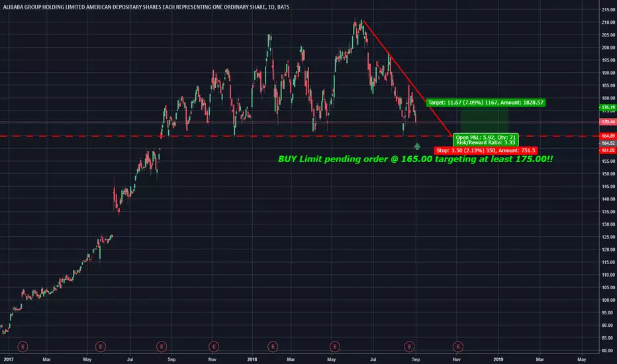This screenshot has width=617, height=364.
Task: Click the 2017 label on time axis
Action: [8, 359]
